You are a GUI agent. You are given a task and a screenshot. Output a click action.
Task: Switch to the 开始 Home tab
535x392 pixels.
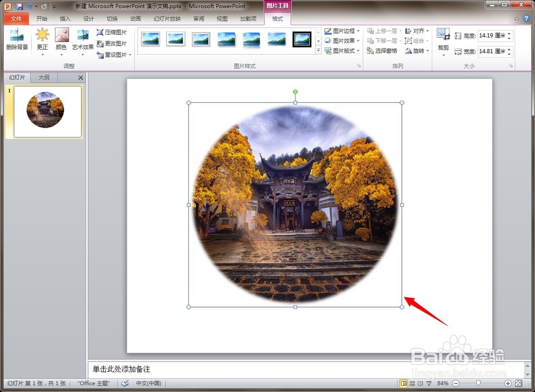tap(42, 19)
